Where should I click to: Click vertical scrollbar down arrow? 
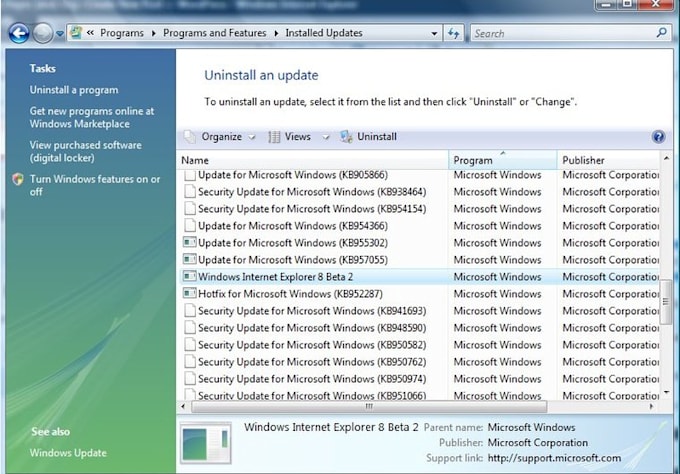tap(666, 393)
